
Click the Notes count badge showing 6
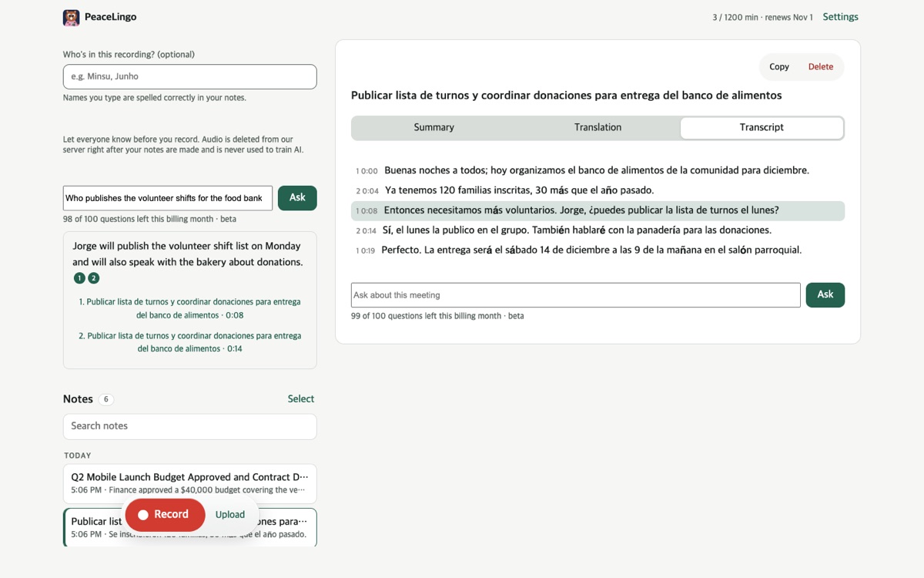click(x=106, y=399)
